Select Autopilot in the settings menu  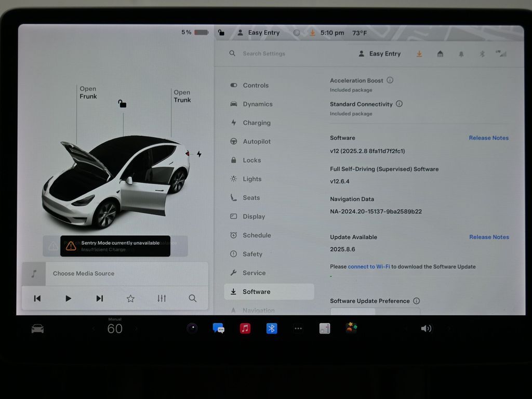[257, 142]
